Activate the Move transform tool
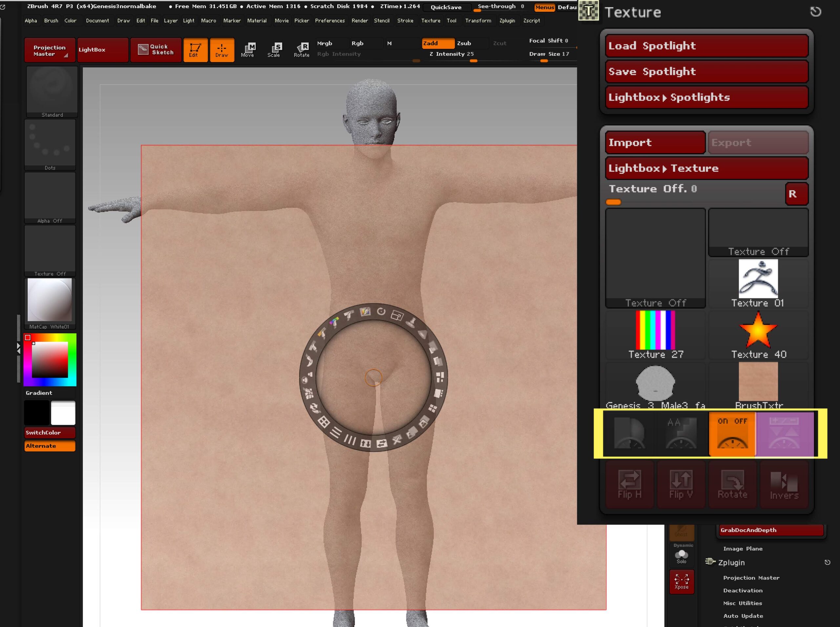 [249, 50]
